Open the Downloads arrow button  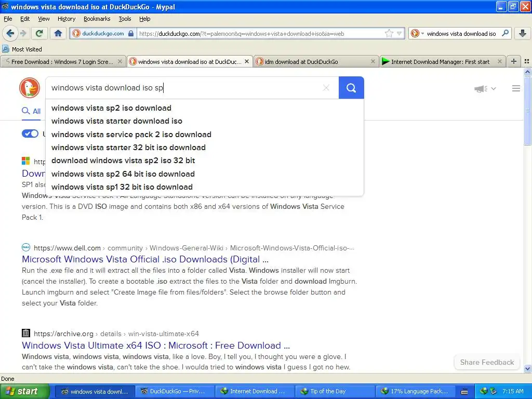coord(523,33)
